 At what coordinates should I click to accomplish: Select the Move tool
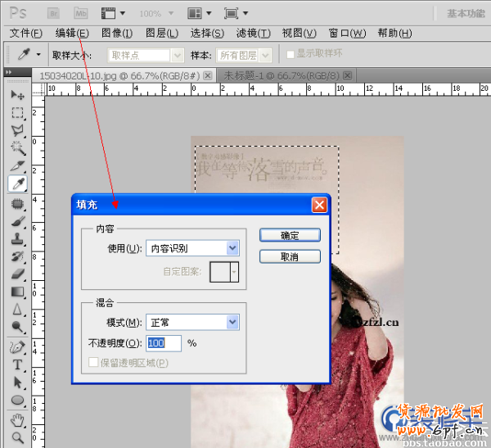click(16, 94)
